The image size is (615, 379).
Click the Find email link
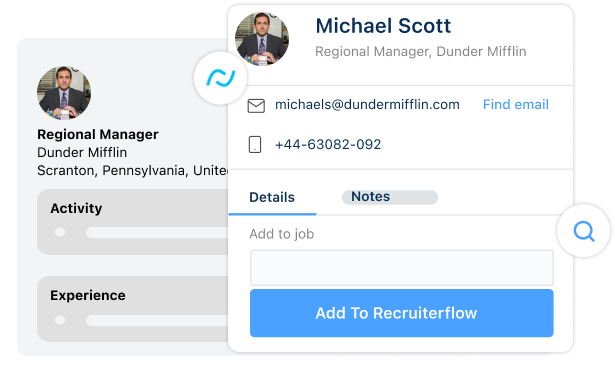point(515,104)
